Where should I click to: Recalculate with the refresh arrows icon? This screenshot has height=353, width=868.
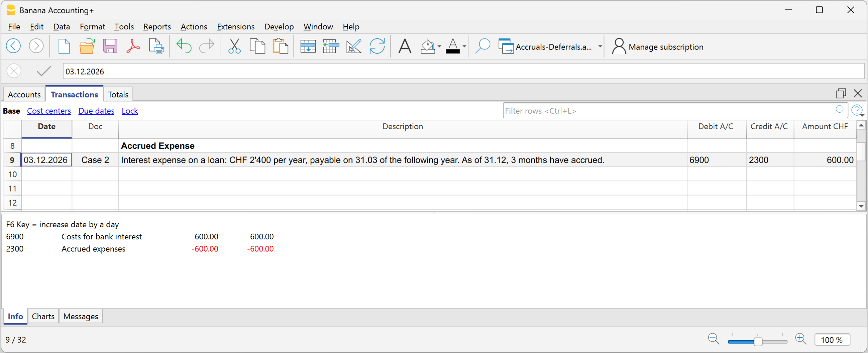[377, 46]
